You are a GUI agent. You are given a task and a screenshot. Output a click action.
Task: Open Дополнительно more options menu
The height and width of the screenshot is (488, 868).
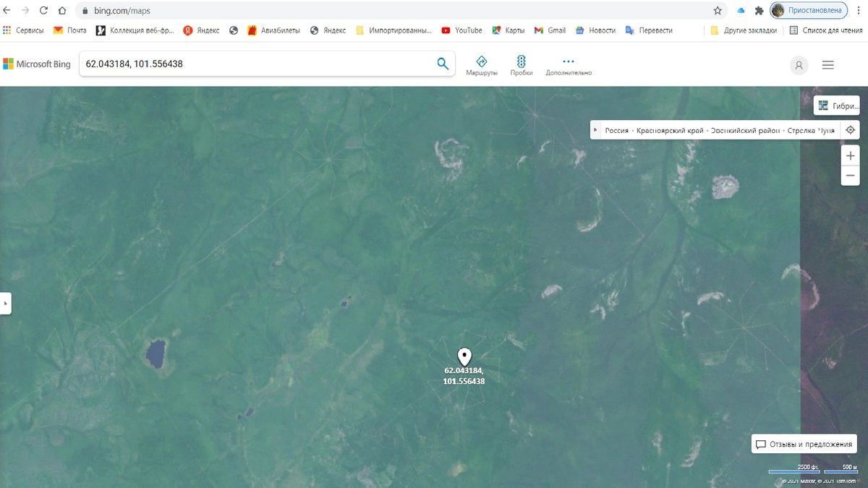pos(569,65)
